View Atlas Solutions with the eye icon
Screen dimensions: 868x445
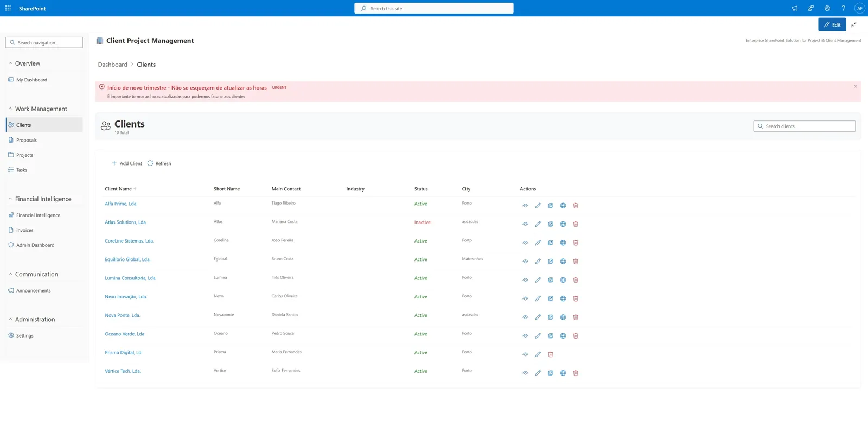(x=525, y=224)
